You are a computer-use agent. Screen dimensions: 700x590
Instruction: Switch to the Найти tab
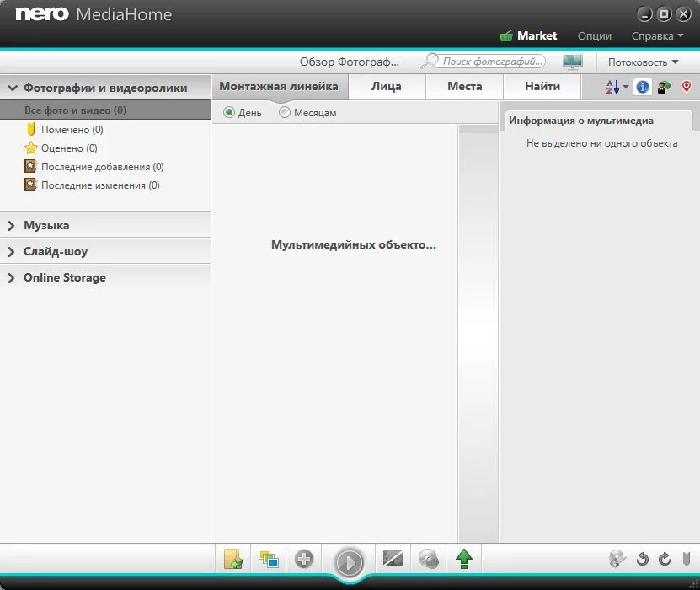tap(542, 87)
